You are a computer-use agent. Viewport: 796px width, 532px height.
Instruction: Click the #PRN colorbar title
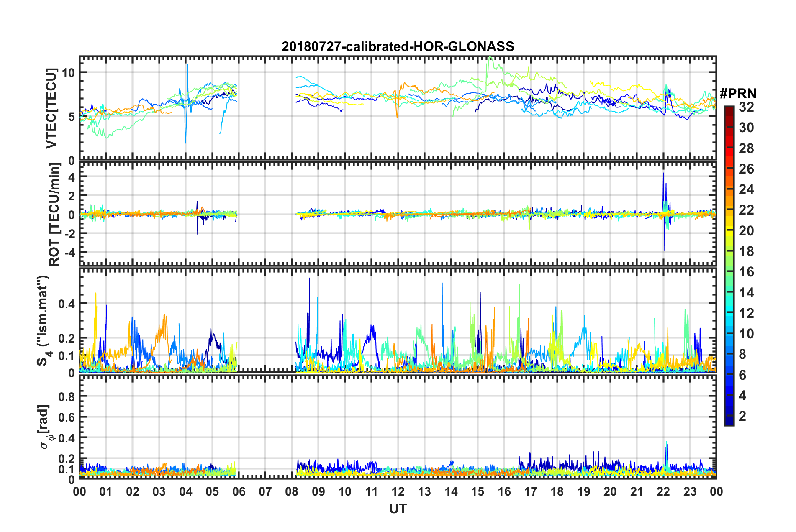(x=738, y=93)
